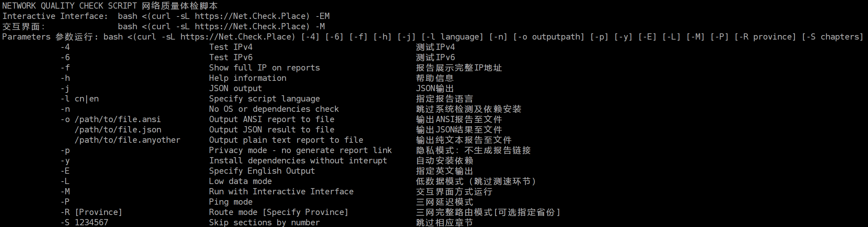Click the NETWORK QUALITY CHECK SCRIPT title
Image resolution: width=868 pixels, height=227 pixels.
[x=69, y=6]
